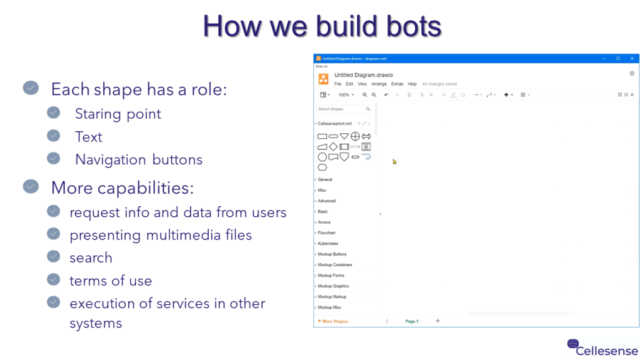Viewport: 644px width, 362px height.
Task: Expand the Flowchart shapes section
Action: (x=327, y=233)
